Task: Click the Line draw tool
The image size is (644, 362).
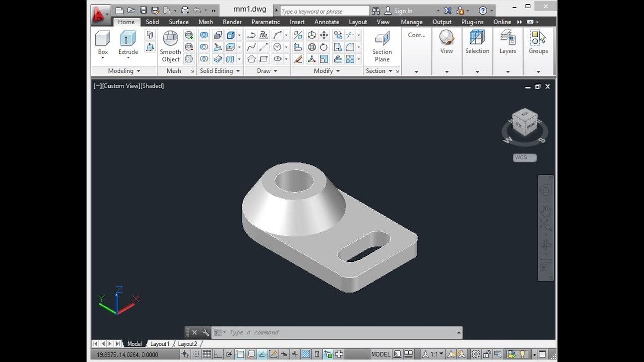Action: coord(264,47)
